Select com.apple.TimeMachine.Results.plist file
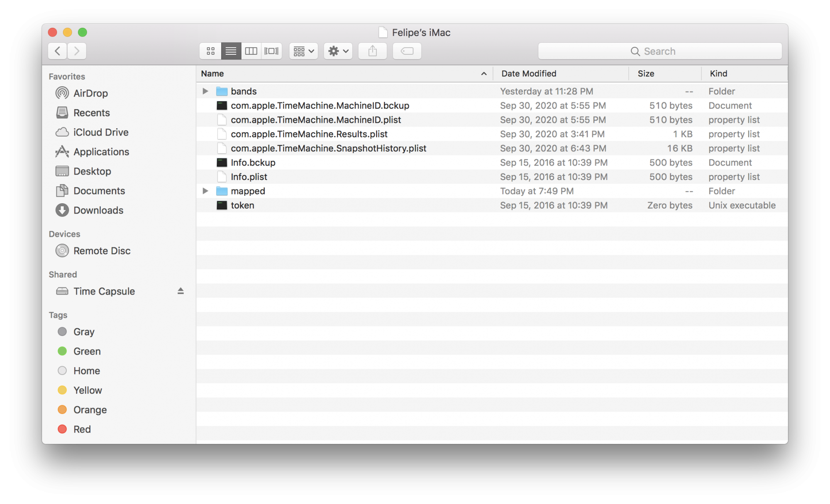The image size is (830, 504). [309, 134]
